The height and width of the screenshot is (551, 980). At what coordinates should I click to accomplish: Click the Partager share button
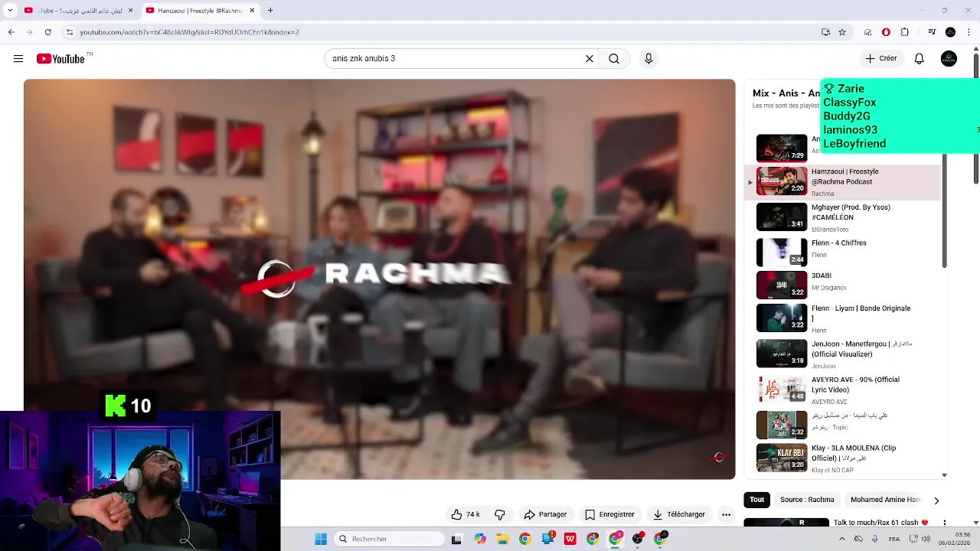coord(545,514)
